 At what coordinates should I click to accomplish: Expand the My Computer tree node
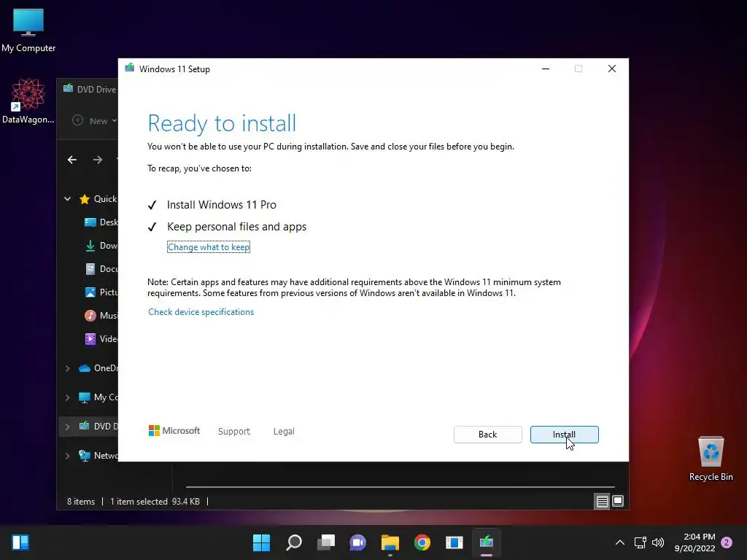click(68, 397)
